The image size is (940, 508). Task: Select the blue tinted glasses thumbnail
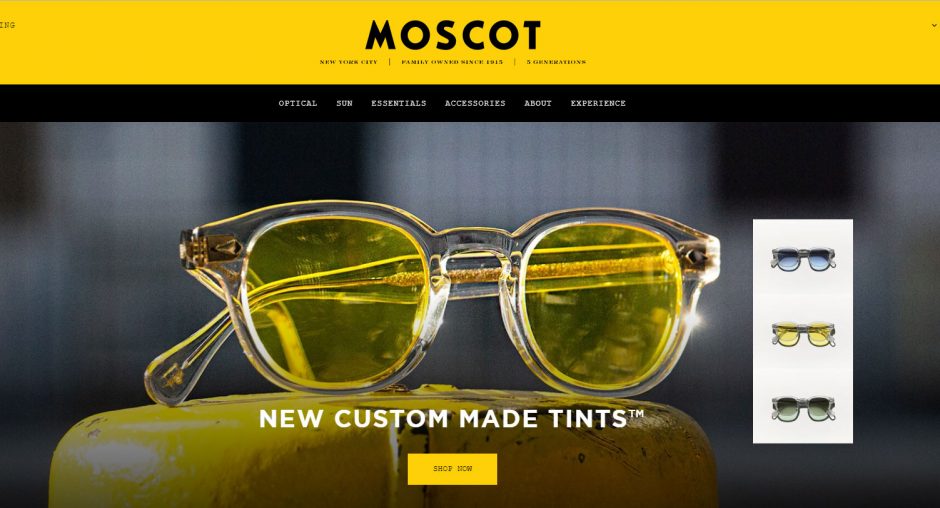803,258
